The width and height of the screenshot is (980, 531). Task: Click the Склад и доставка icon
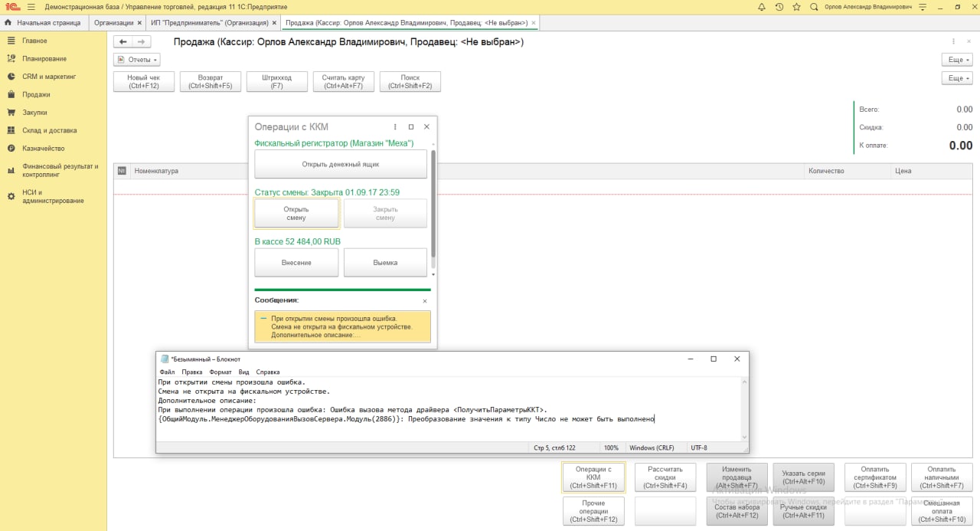(x=11, y=130)
